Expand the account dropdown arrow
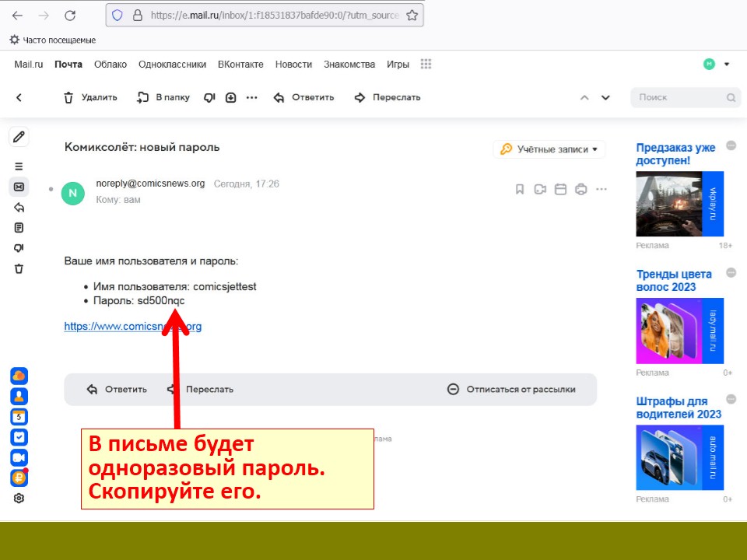Viewport: 747px width, 560px height. pos(727,64)
